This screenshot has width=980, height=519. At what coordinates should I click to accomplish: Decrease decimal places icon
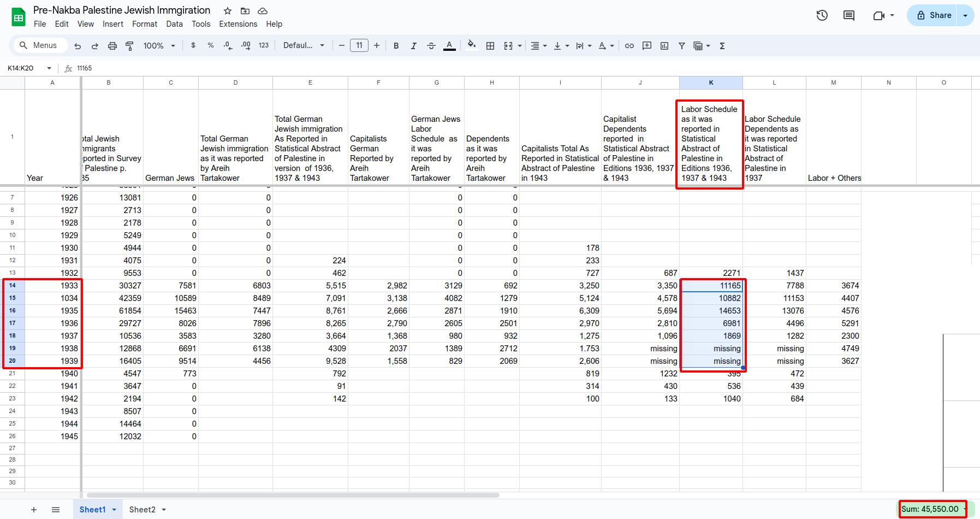[228, 45]
